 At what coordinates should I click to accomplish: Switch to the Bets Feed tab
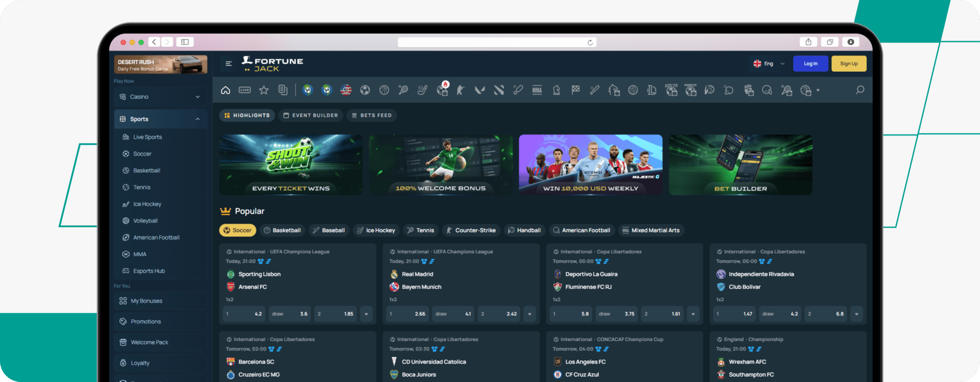(x=372, y=115)
